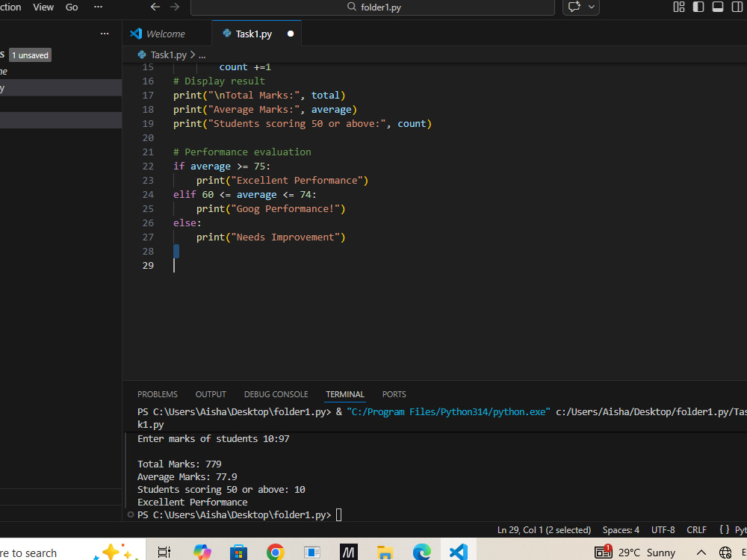Viewport: 747px width, 560px height.
Task: Toggle the bottom panel visibility
Action: pyautogui.click(x=717, y=7)
